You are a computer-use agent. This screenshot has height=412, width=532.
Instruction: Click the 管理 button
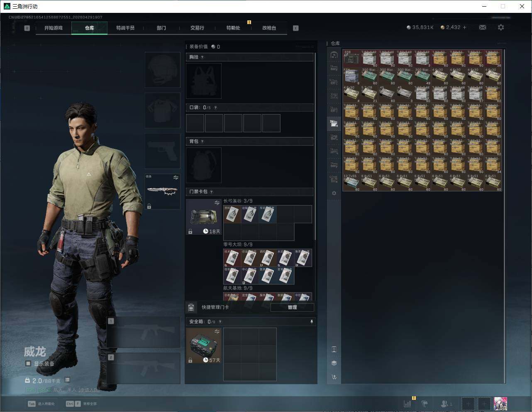[292, 307]
